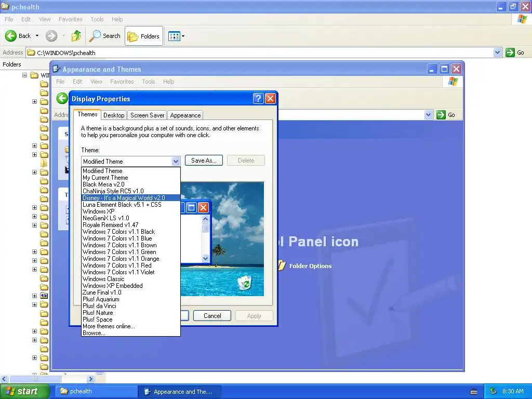
Task: Click the Recycle Bin icon in theme preview
Action: tap(245, 283)
